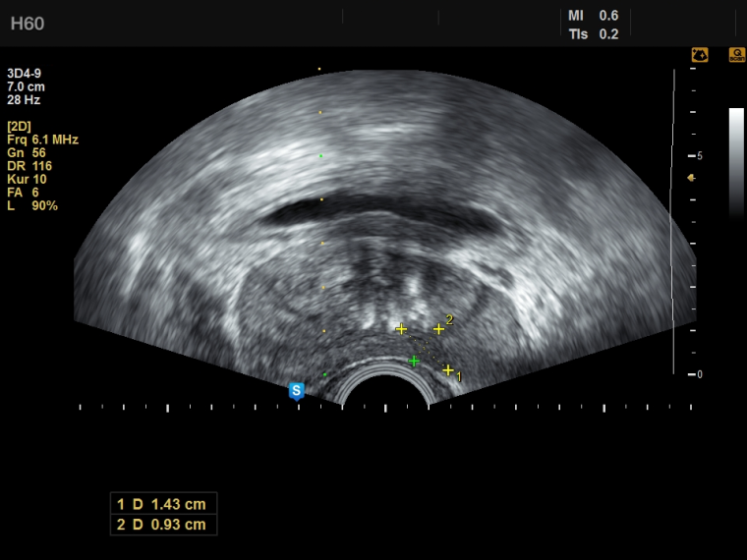Click the grayscale map bar

(736, 163)
